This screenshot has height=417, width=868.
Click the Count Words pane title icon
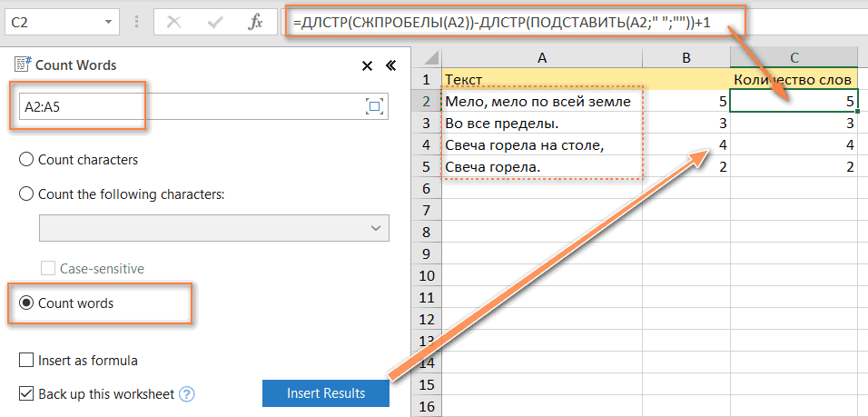(23, 65)
